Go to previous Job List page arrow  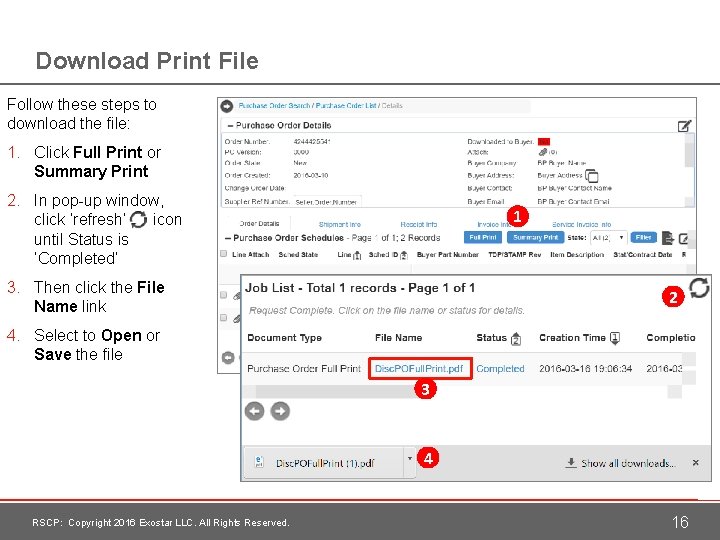[254, 411]
